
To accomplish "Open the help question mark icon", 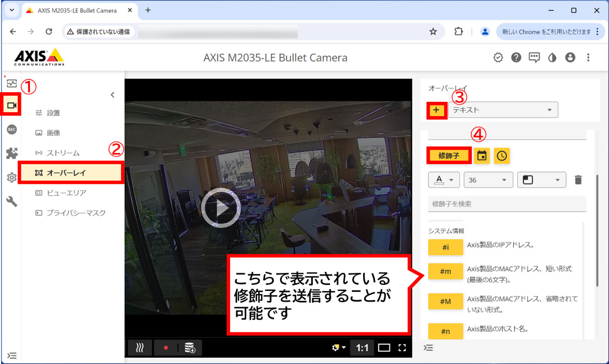I will click(516, 57).
